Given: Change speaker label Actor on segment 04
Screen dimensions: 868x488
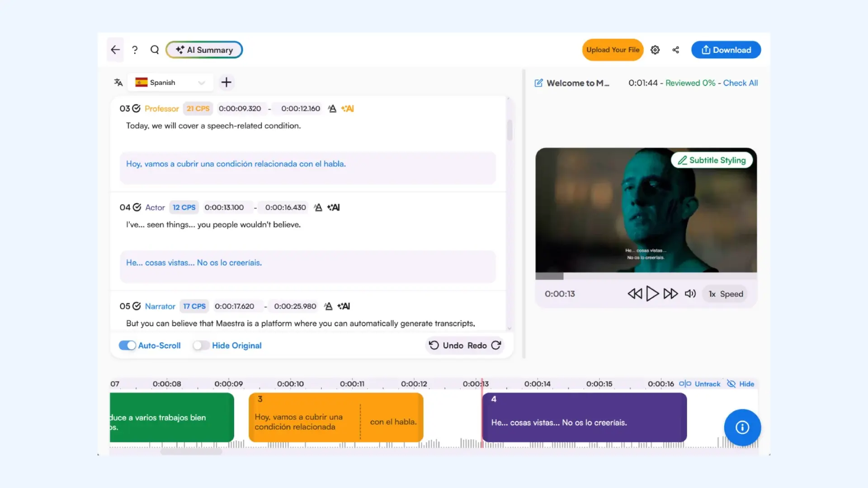Looking at the screenshot, I should [155, 207].
